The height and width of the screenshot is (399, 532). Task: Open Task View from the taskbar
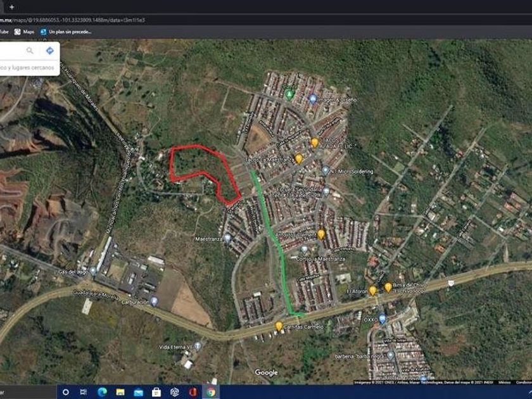83,392
